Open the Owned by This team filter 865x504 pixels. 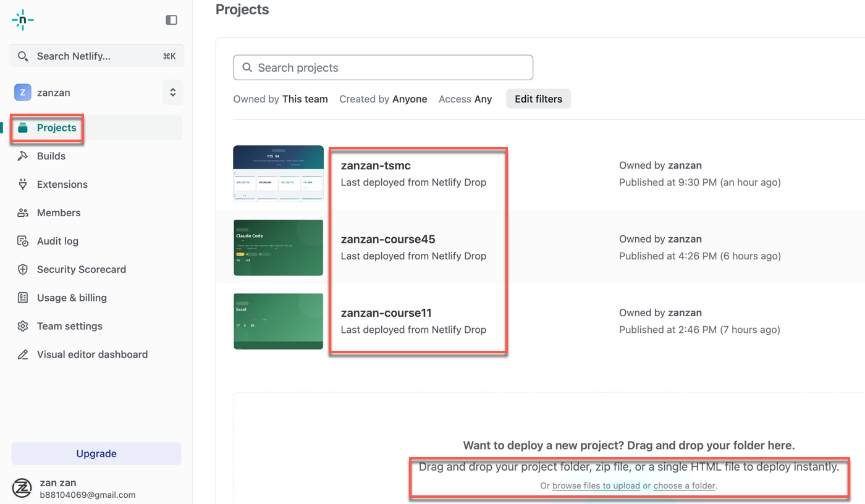tap(281, 99)
